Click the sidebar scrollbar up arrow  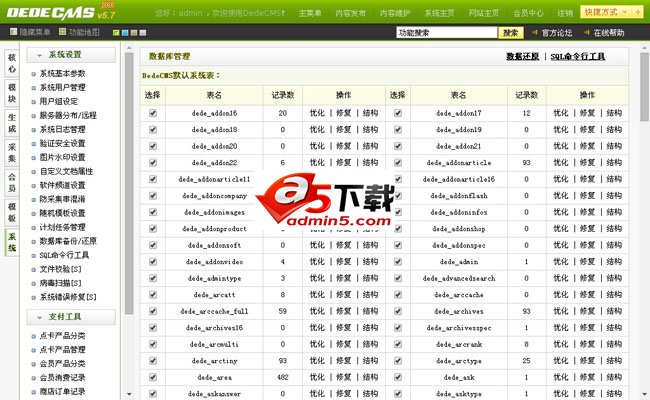129,48
